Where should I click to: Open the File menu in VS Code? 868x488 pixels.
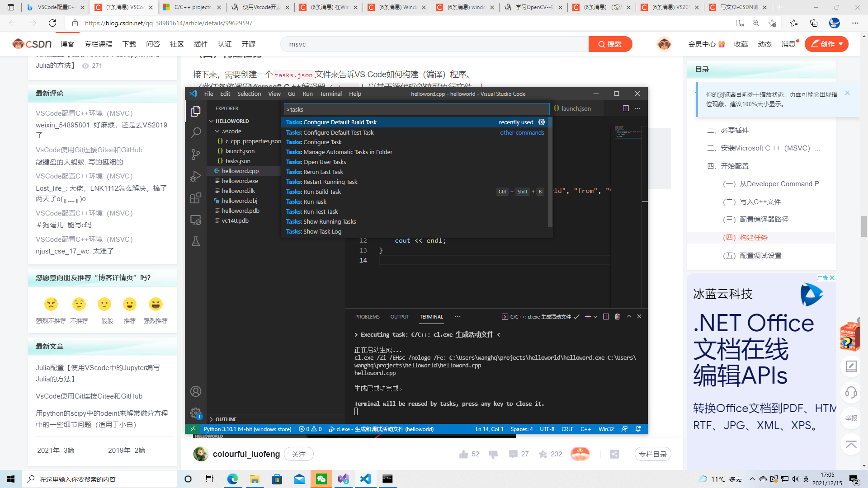(209, 94)
